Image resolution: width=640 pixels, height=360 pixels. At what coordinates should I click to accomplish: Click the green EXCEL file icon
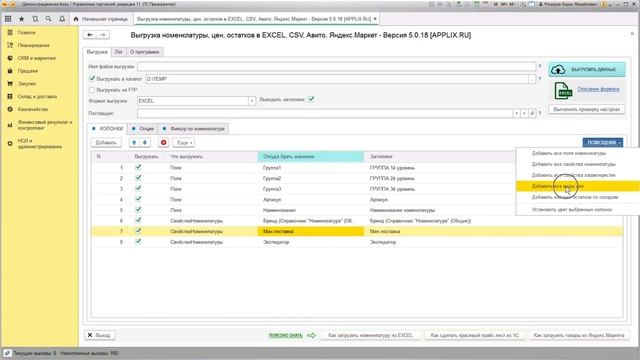[x=563, y=91]
